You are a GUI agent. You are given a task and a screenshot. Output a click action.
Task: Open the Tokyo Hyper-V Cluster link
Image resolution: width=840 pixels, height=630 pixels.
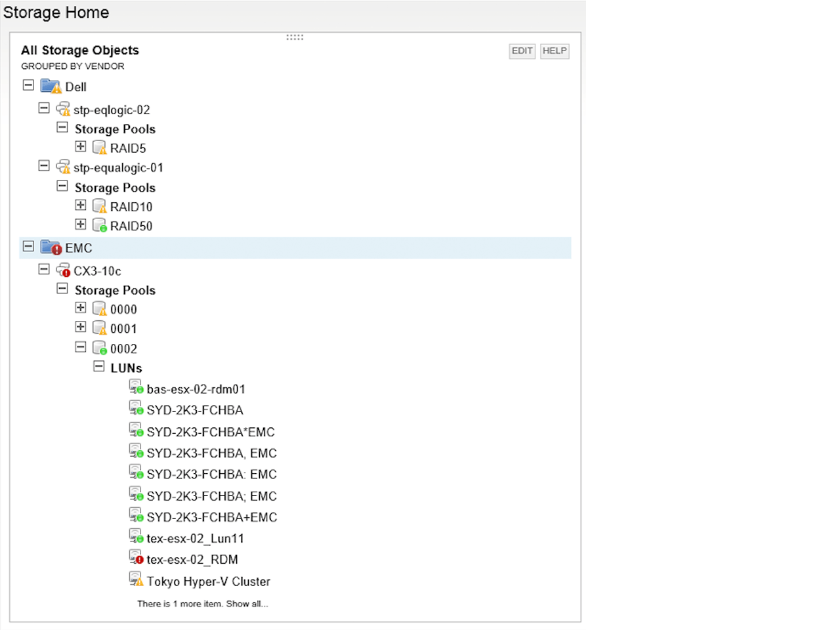click(x=209, y=581)
